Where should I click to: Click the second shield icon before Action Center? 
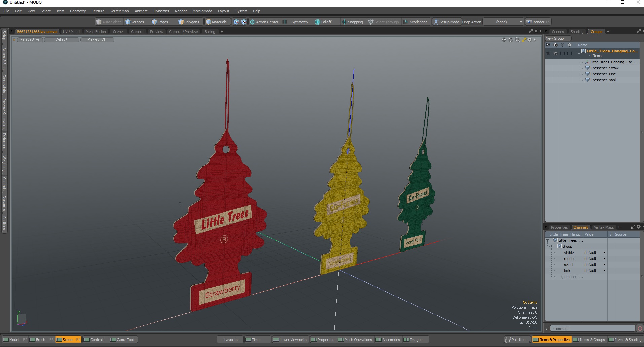pos(244,22)
